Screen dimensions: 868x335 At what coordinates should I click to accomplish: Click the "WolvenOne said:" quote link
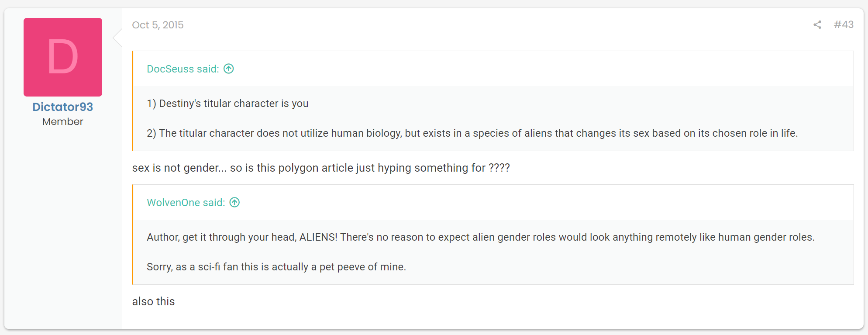tap(186, 203)
